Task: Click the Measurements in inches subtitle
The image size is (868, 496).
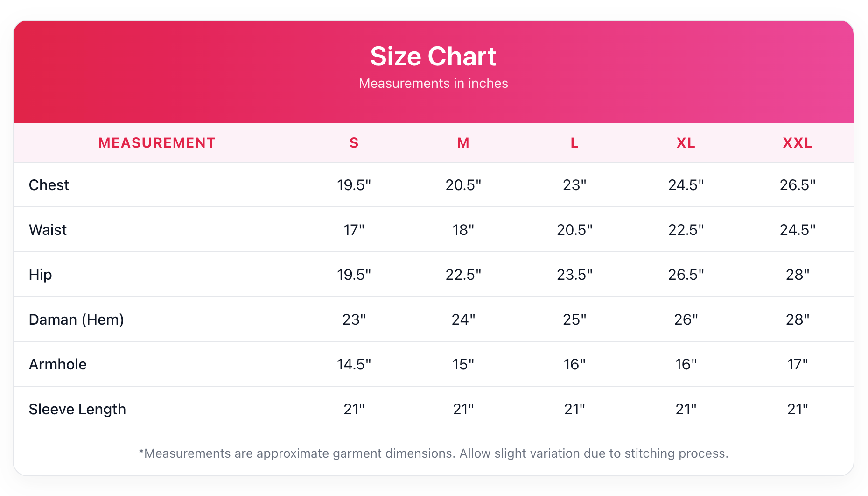Action: (x=433, y=83)
